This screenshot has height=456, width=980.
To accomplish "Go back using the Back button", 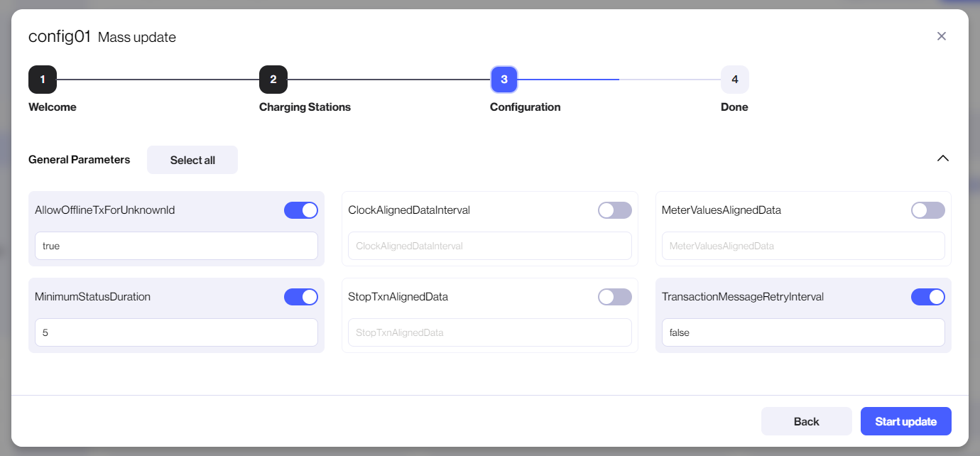I will (807, 420).
